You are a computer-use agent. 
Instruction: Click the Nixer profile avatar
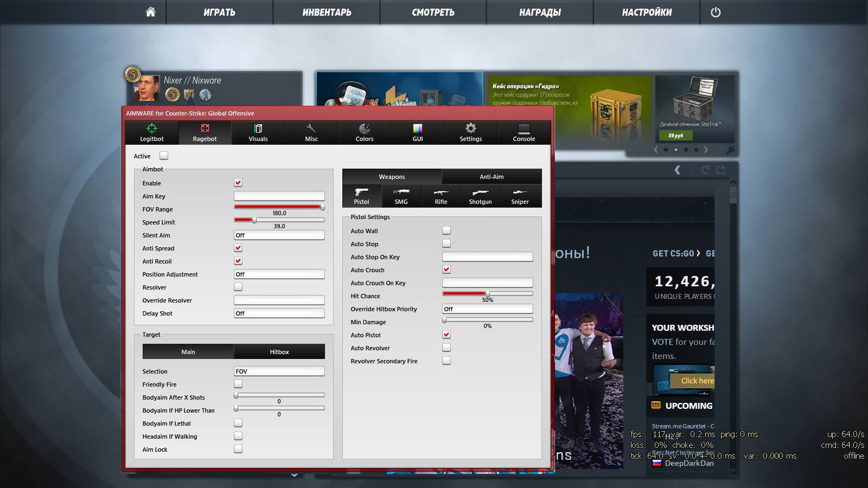click(x=146, y=88)
